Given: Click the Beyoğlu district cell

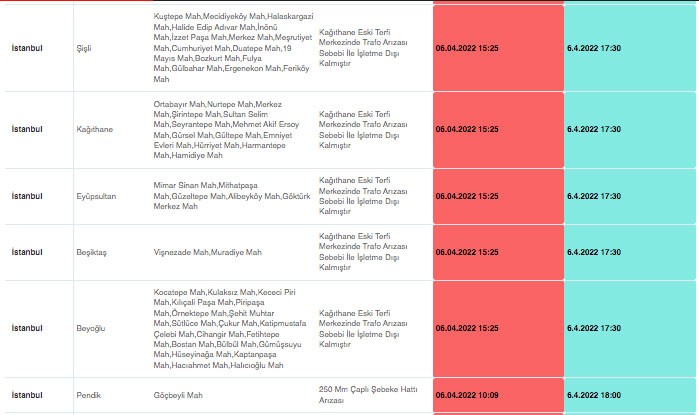Looking at the screenshot, I should [92, 328].
